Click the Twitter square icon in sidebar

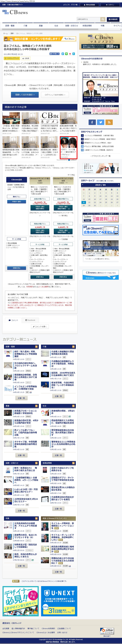coord(101,122)
